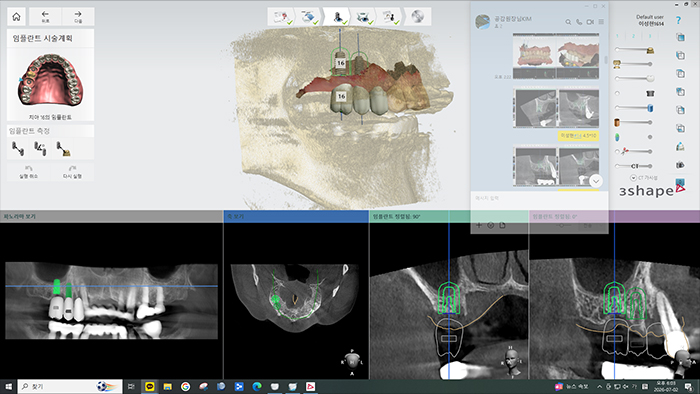Open the first workflow step tab
The height and width of the screenshot is (394, 700).
282,17
